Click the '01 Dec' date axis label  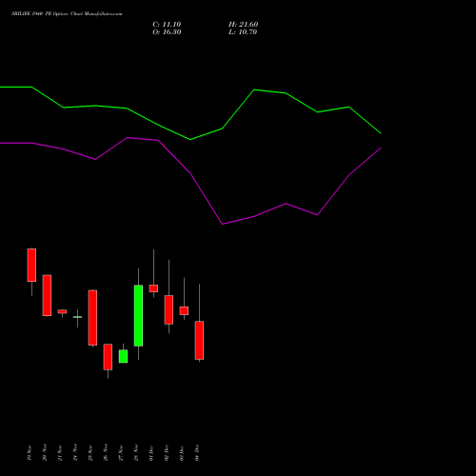point(151,453)
